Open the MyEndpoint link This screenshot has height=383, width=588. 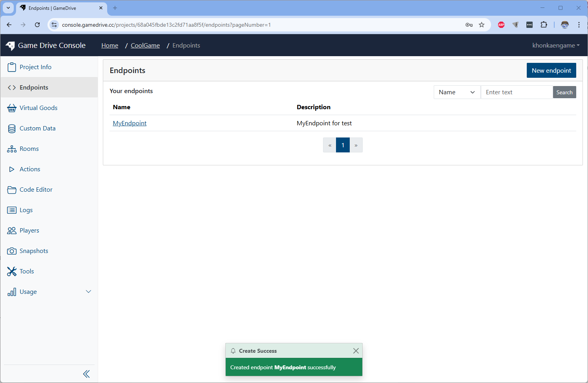[130, 123]
